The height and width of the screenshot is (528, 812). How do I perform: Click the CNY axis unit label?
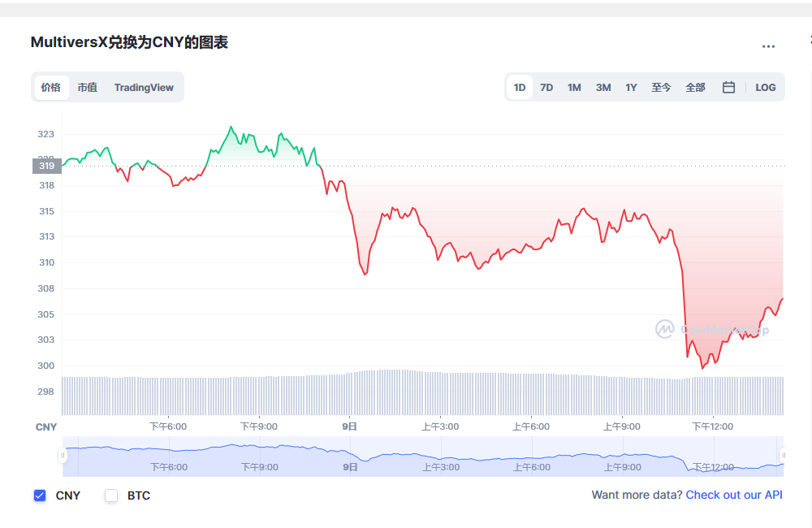[46, 427]
